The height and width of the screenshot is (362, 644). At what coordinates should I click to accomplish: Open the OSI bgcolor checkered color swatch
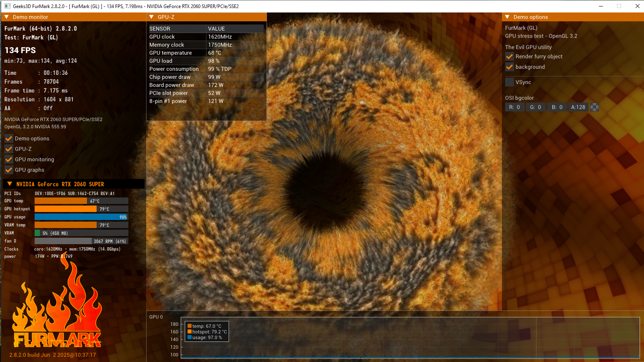click(x=594, y=107)
